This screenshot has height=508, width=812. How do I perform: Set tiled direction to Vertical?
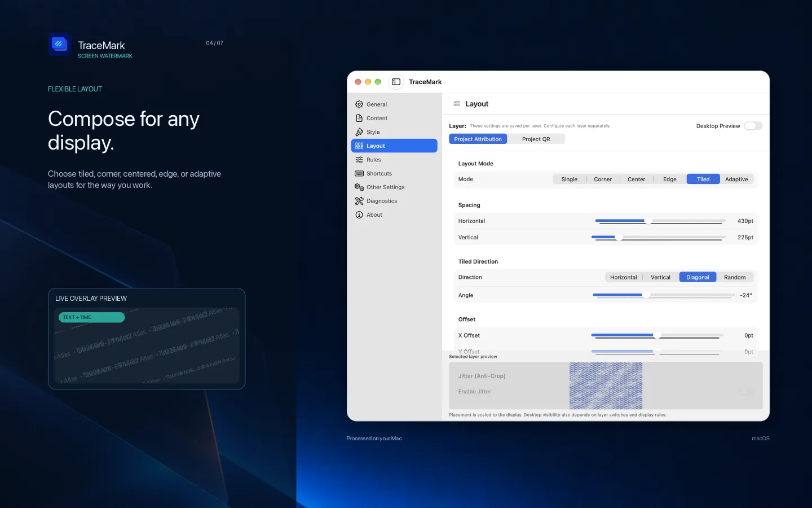(x=661, y=277)
